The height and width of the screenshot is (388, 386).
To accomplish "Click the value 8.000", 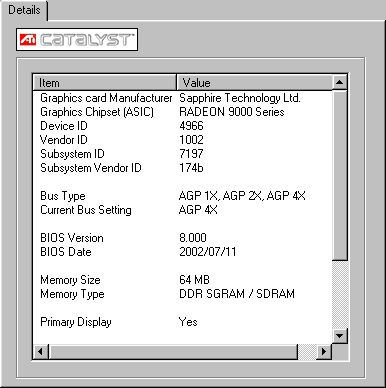I will click(x=193, y=238).
